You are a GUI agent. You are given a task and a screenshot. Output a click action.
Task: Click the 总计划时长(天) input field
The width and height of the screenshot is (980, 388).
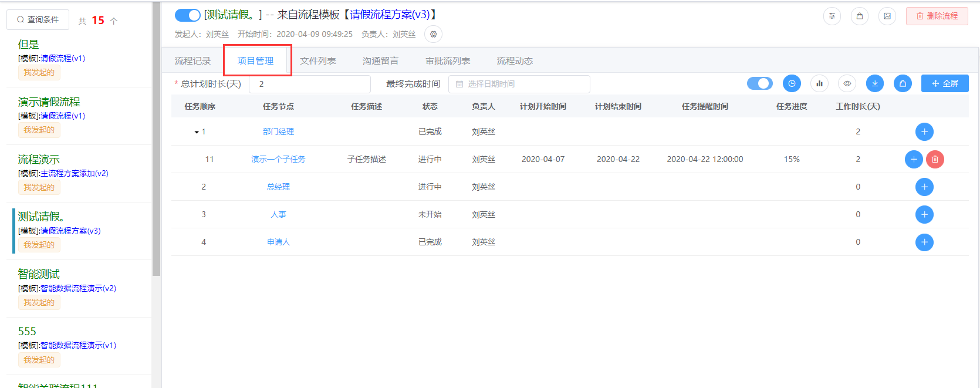(310, 84)
